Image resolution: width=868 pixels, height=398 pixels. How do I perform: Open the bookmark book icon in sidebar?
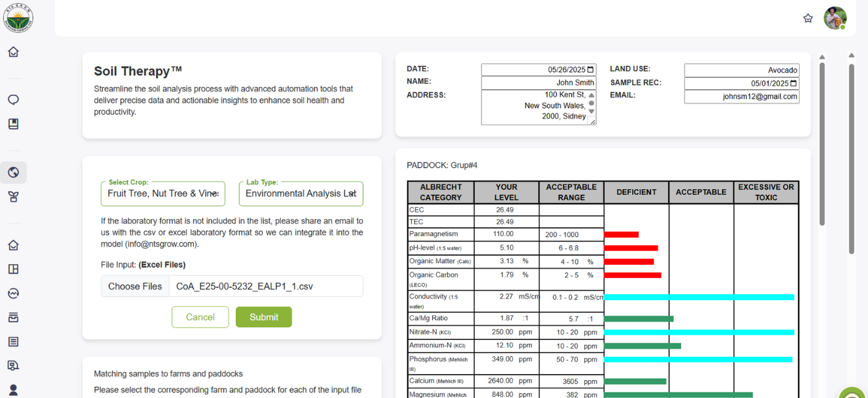(x=14, y=124)
